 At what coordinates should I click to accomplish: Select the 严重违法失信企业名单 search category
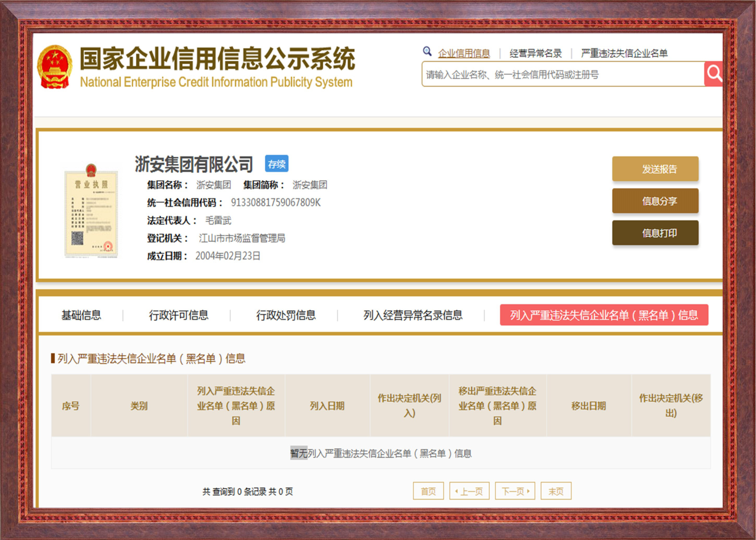click(x=624, y=53)
